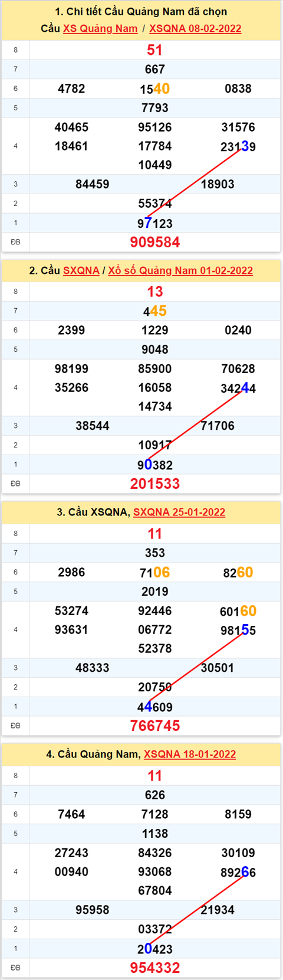Select special prize number 954332
This screenshot has height=980, width=283.
155,968
